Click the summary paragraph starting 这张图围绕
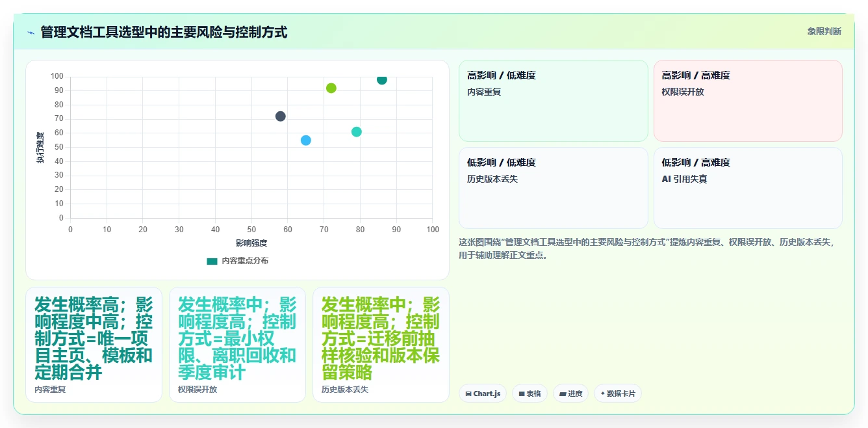This screenshot has width=868, height=428. [x=648, y=248]
